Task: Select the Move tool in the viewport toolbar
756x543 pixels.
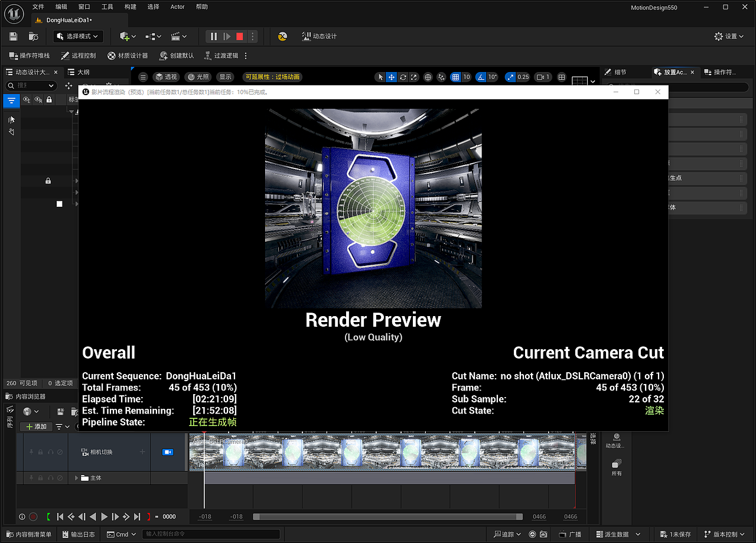Action: click(390, 77)
